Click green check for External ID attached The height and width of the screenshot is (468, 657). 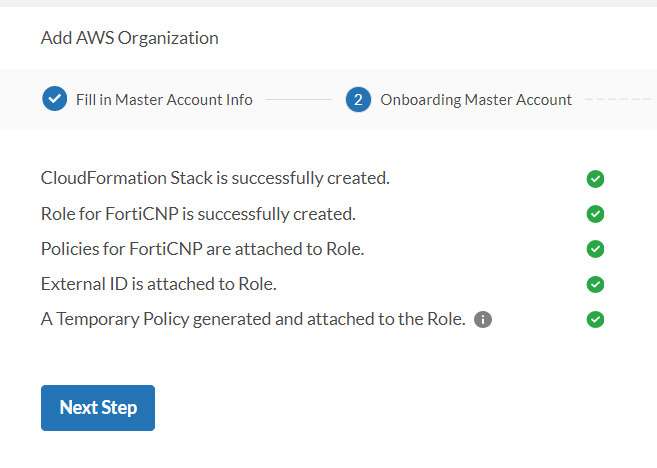(x=595, y=284)
